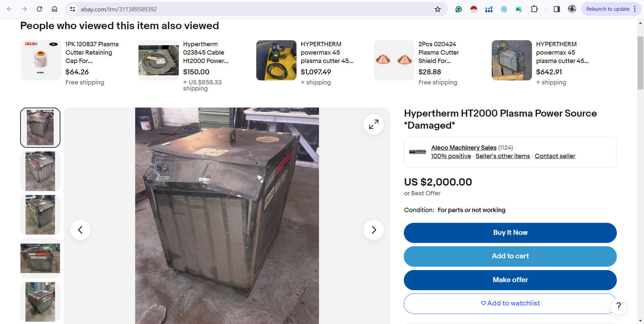Select third product thumbnail
Viewport: 644px width, 324px height.
click(40, 215)
